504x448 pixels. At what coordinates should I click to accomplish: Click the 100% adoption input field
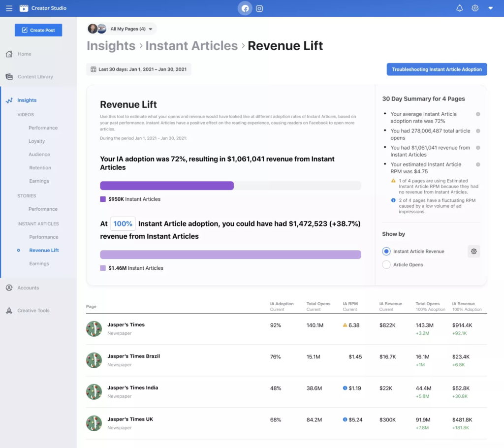pyautogui.click(x=123, y=224)
